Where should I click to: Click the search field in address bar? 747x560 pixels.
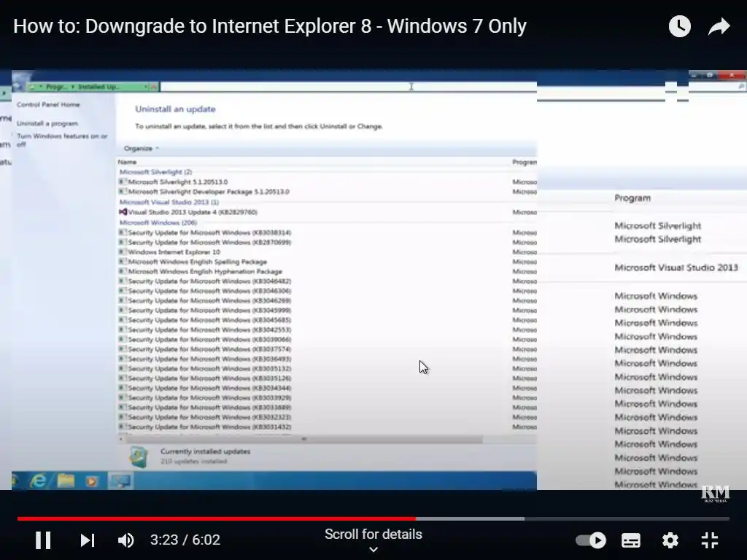pos(349,87)
